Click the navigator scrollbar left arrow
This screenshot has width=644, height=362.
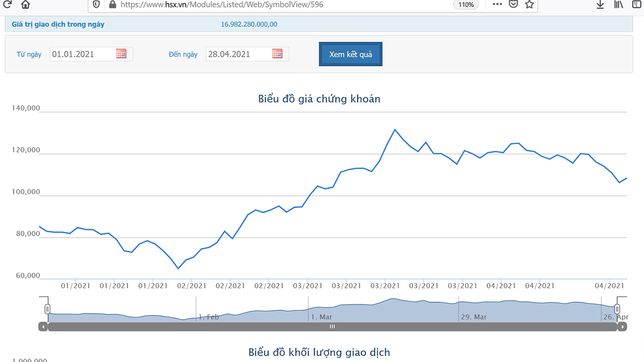(43, 327)
